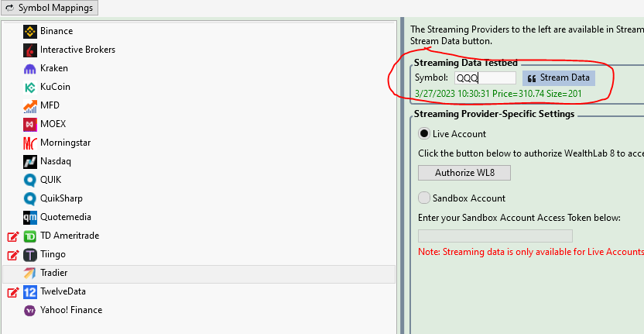Screen dimensions: 644x334
Task: Click the edit icon next to TwelveData
Action: click(x=12, y=292)
